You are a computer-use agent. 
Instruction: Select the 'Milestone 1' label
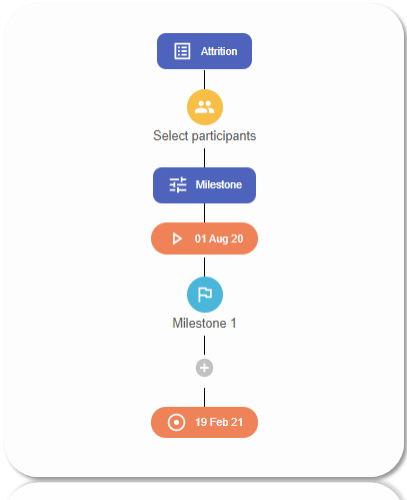204,323
